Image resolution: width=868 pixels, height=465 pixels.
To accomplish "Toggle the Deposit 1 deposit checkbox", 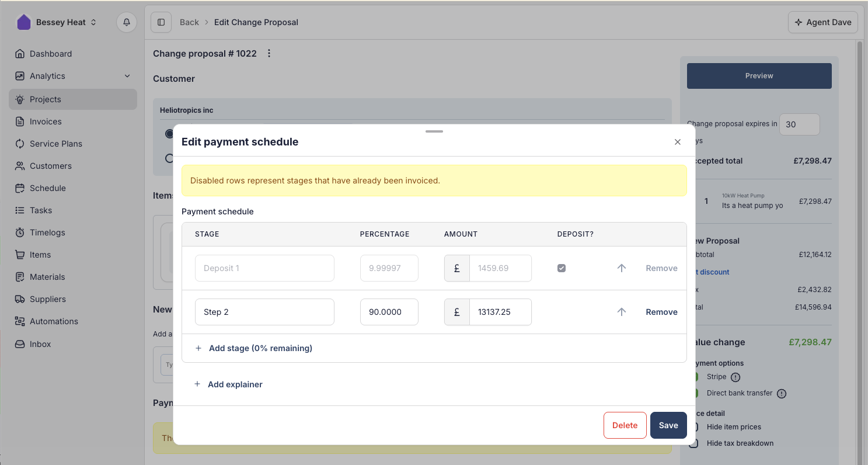I will (x=562, y=268).
